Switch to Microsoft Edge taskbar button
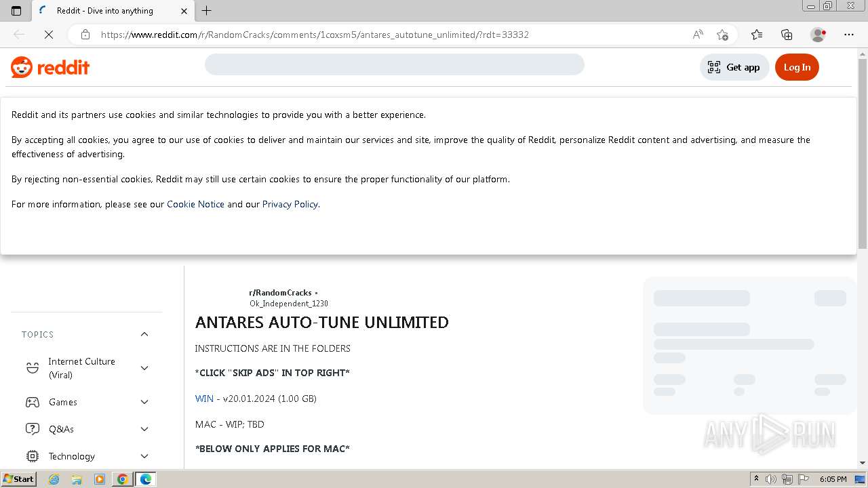The width and height of the screenshot is (868, 488). (x=146, y=479)
